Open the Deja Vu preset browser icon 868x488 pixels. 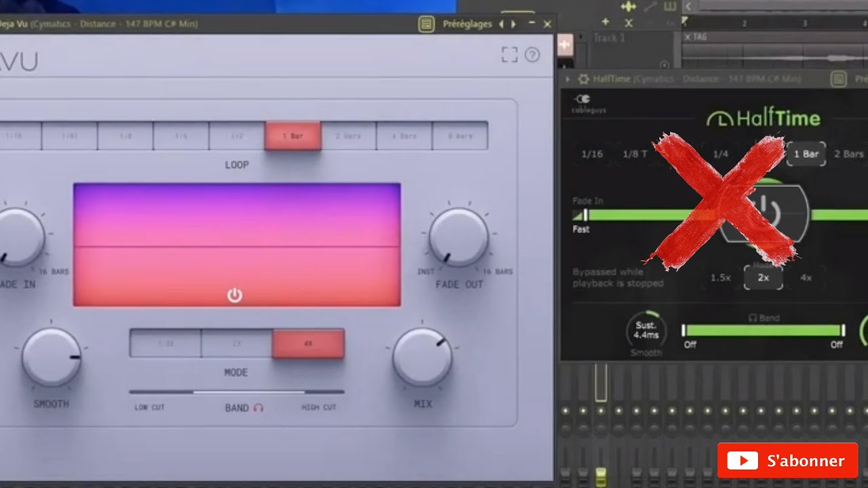(426, 24)
